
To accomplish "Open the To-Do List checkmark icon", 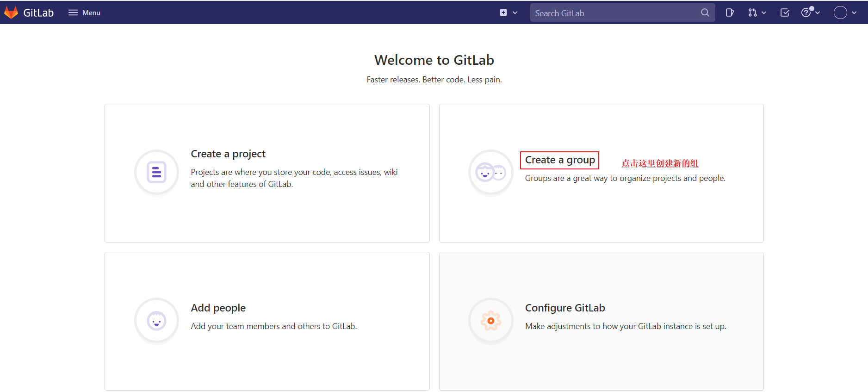I will 785,13.
